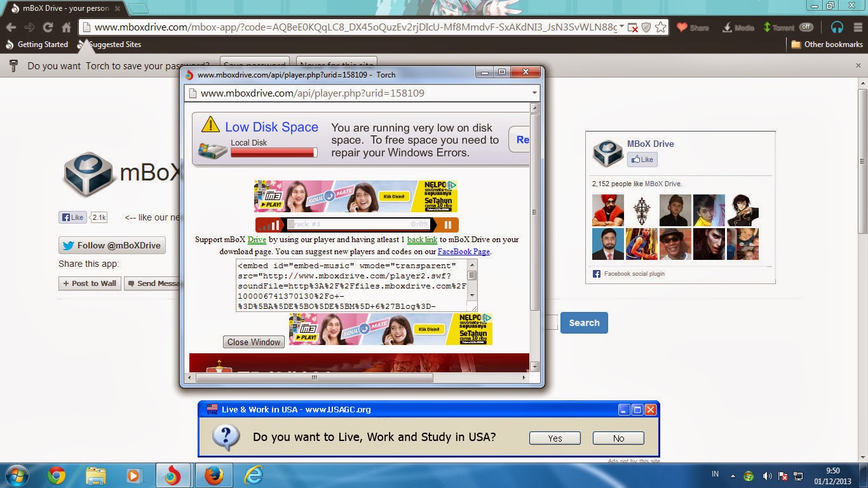Open the FaceBook Page link

coord(464,252)
